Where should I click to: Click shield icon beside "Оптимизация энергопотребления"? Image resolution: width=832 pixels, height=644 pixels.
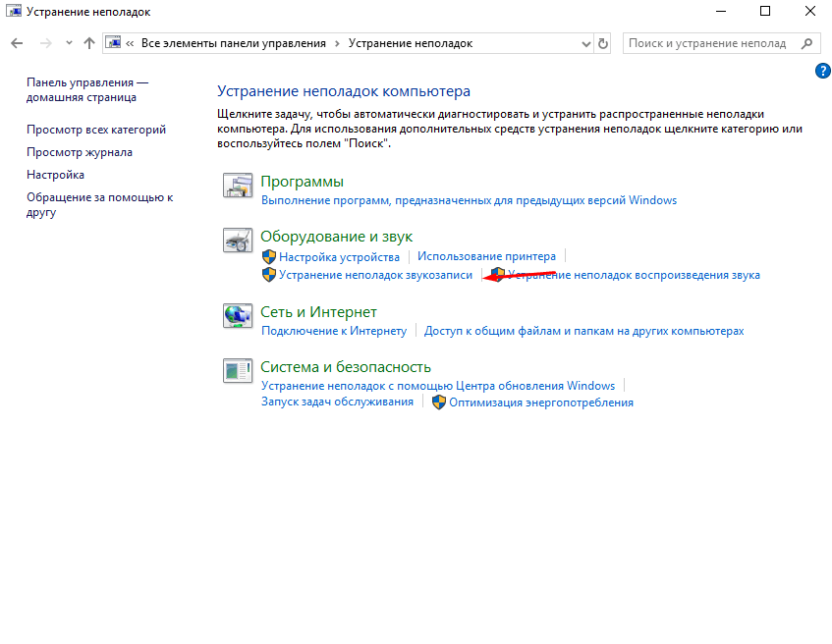439,402
